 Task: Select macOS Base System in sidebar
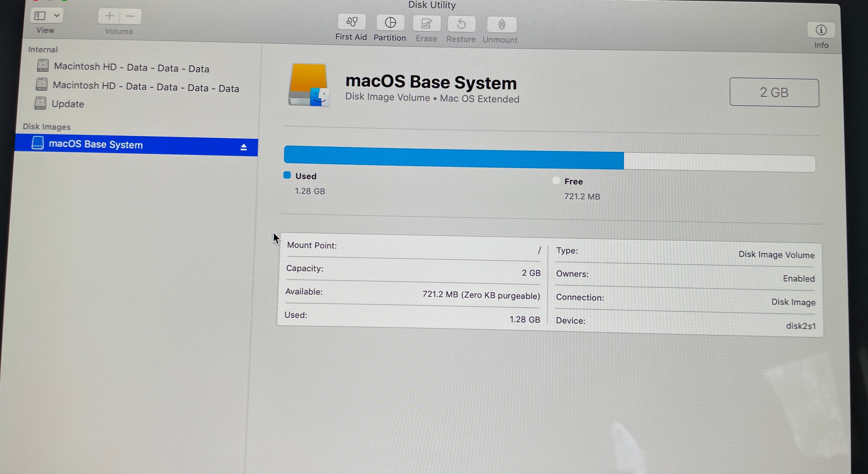coord(96,144)
